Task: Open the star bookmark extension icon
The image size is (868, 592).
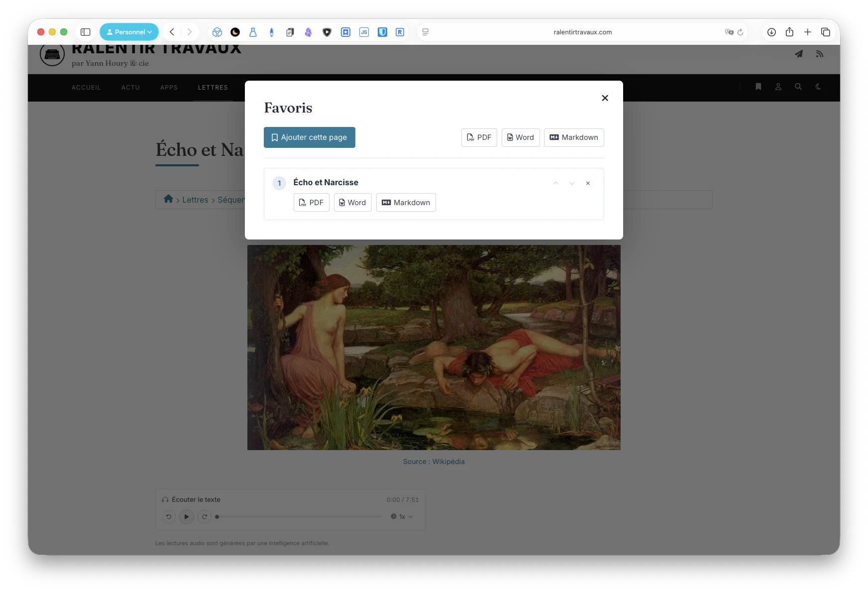Action: click(345, 32)
